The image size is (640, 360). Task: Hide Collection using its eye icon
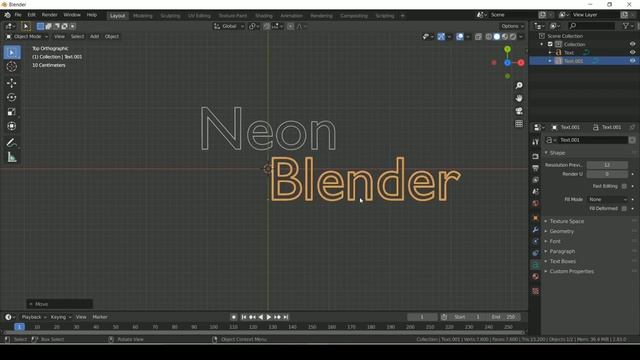click(x=632, y=44)
